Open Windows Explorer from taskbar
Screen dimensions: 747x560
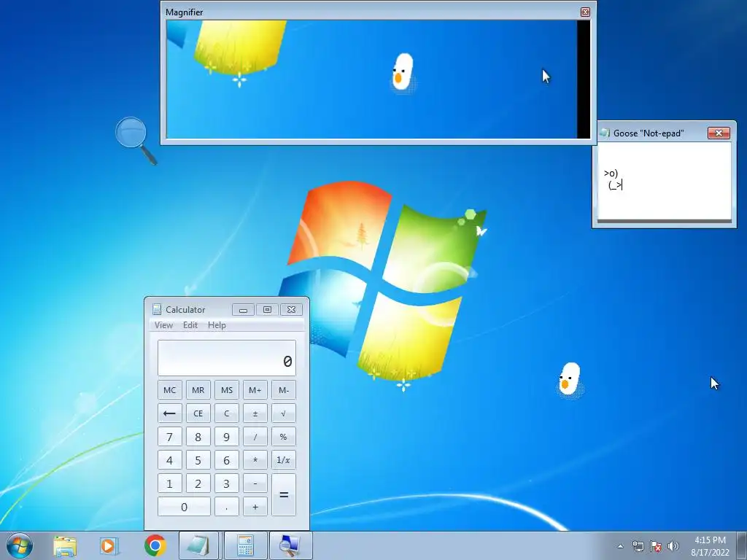[x=65, y=545]
